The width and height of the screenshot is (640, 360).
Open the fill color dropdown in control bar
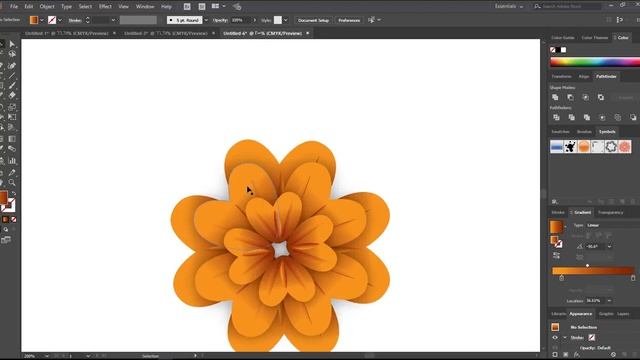coord(42,20)
